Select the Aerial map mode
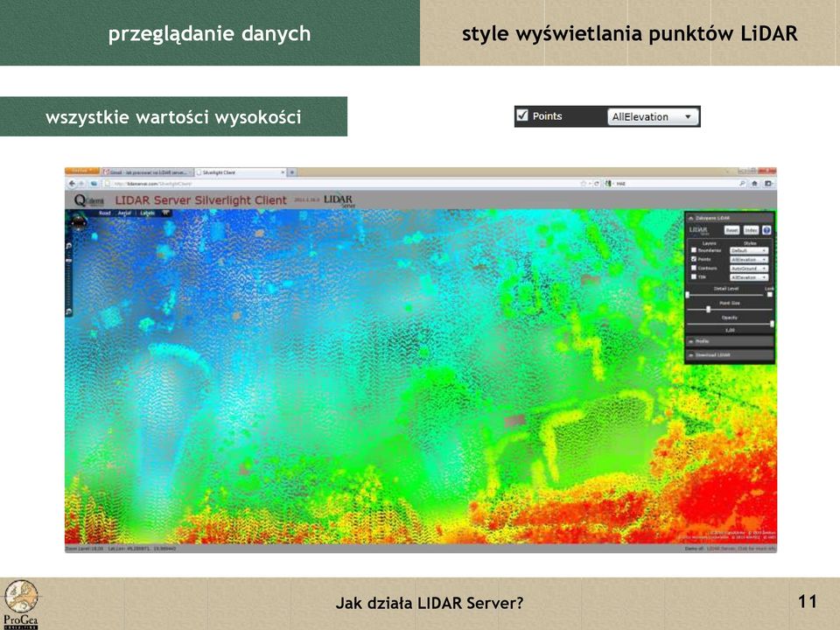This screenshot has width=840, height=630. point(124,213)
